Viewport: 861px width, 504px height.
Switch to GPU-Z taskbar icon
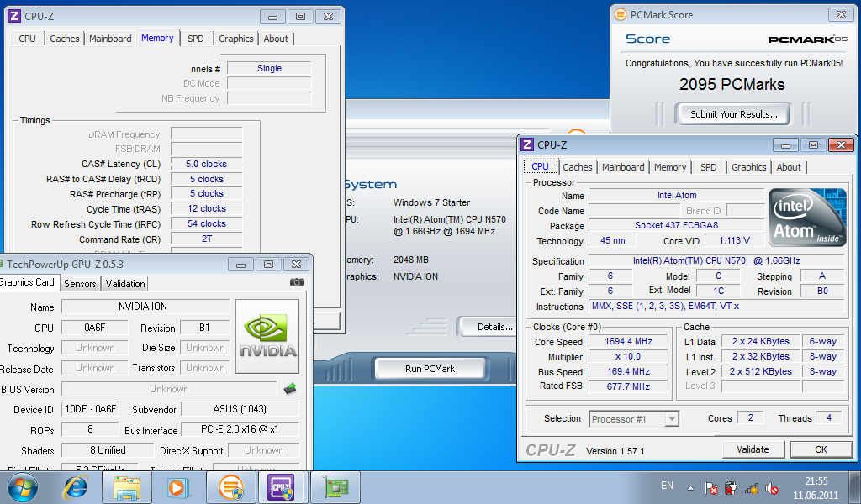coord(335,487)
